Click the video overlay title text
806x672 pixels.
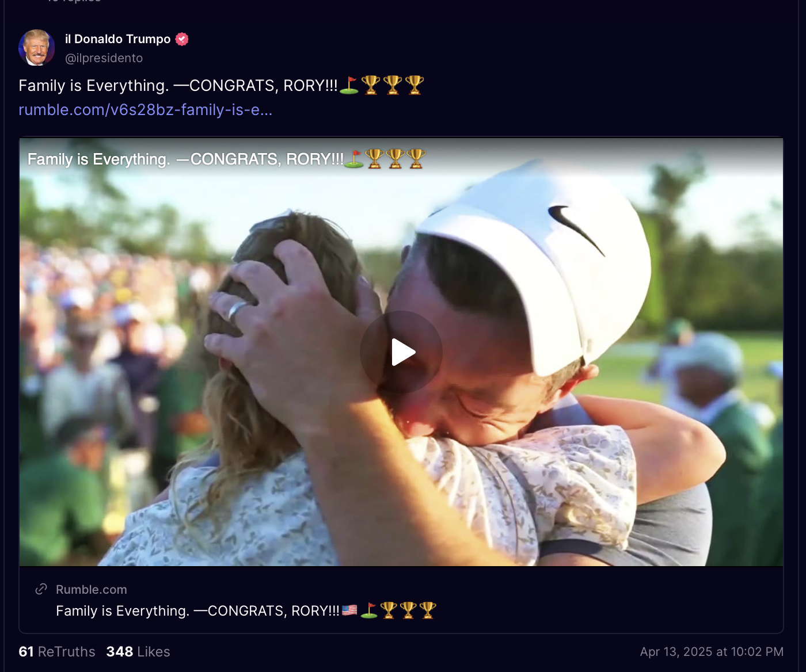226,159
